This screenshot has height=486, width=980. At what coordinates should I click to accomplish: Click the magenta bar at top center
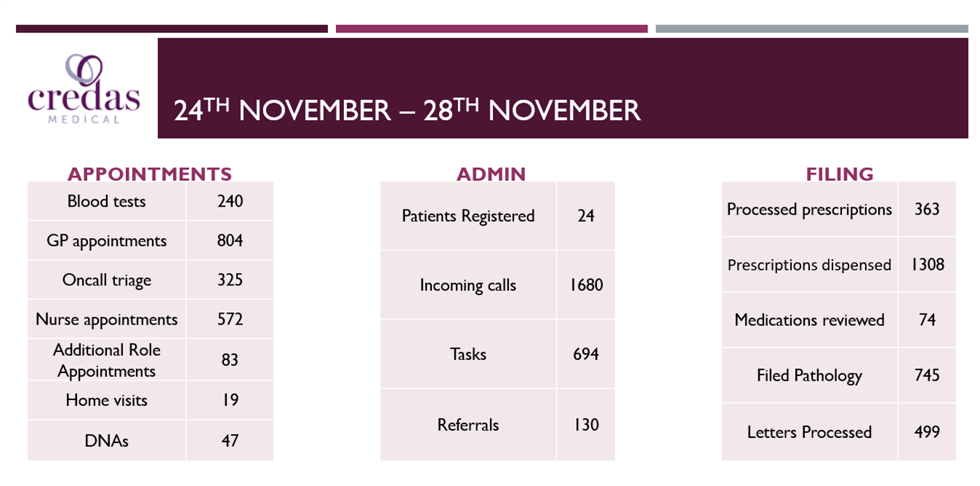[x=491, y=29]
